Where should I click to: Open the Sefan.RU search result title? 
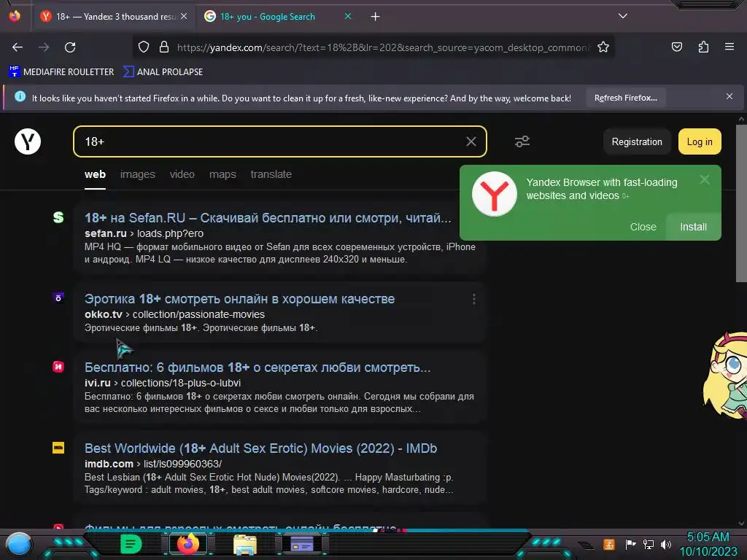click(x=268, y=218)
